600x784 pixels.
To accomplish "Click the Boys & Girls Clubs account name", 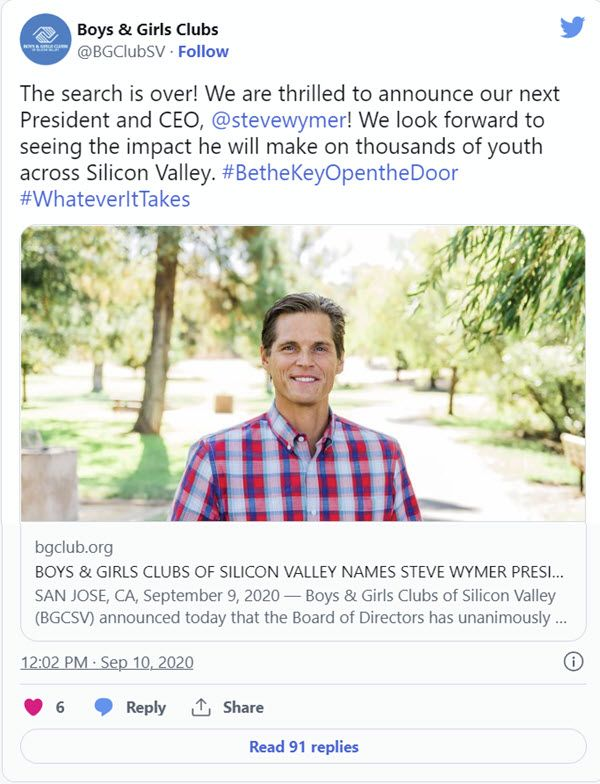I will (148, 30).
